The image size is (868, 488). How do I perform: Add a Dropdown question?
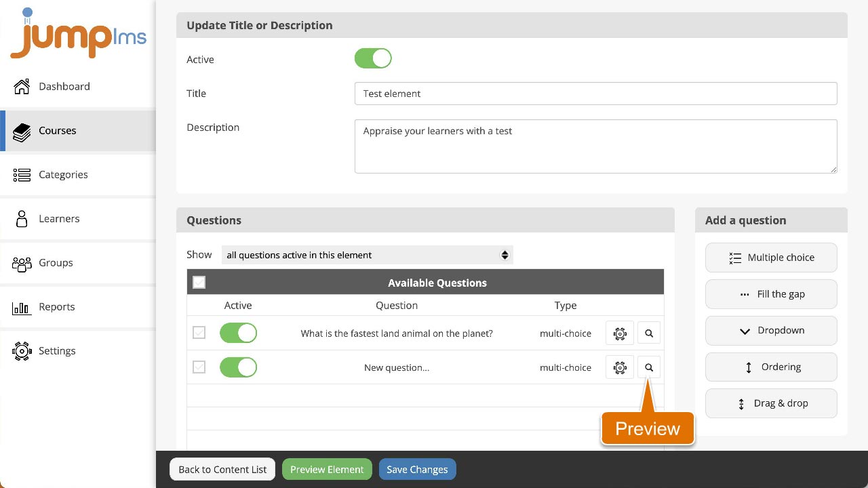771,331
